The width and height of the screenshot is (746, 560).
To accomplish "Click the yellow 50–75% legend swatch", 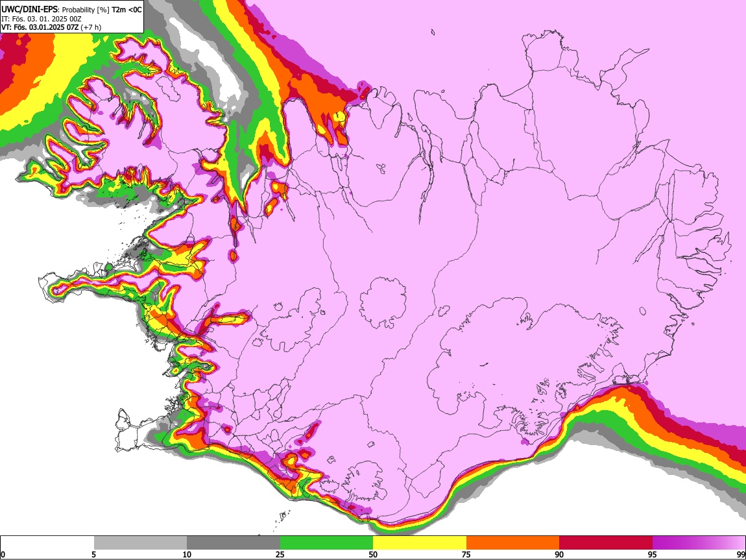I will (x=420, y=543).
